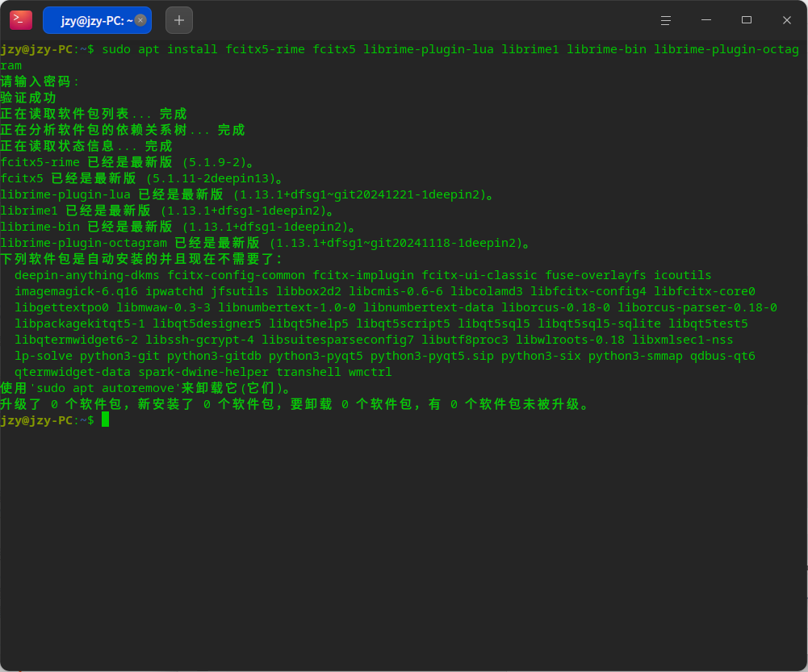Screen dimensions: 808x672
Task: Click 'librime1' in the 已经是最新版 output line
Action: [x=29, y=211]
